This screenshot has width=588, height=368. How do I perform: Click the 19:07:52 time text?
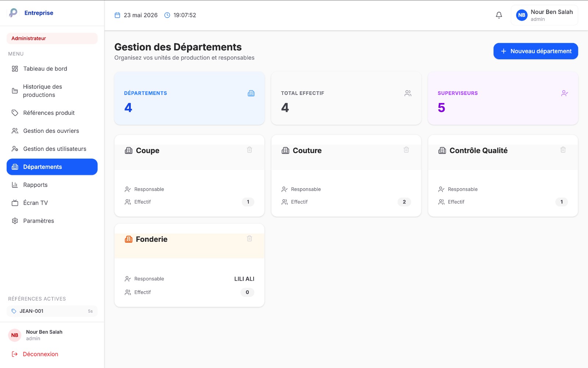185,15
